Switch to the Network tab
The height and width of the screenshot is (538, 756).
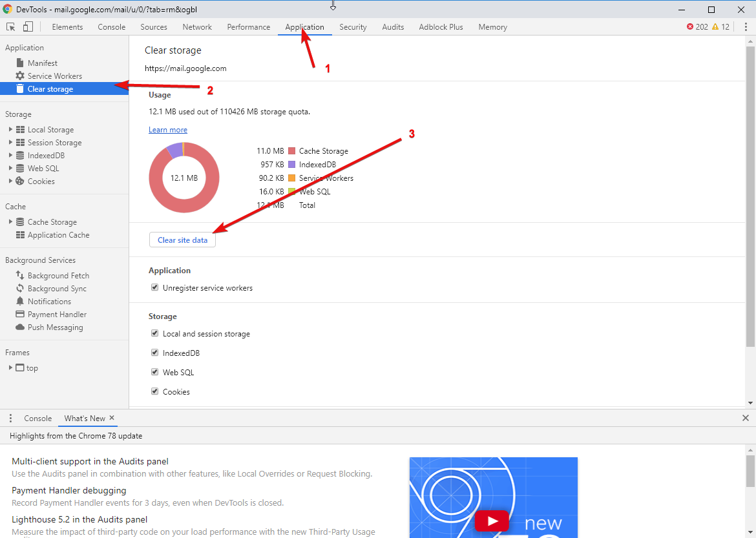click(197, 27)
